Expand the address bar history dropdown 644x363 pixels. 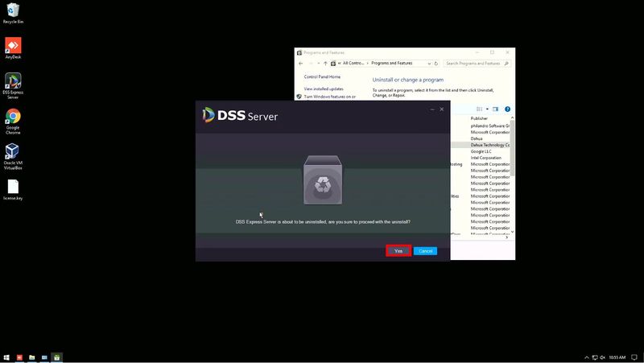click(429, 64)
